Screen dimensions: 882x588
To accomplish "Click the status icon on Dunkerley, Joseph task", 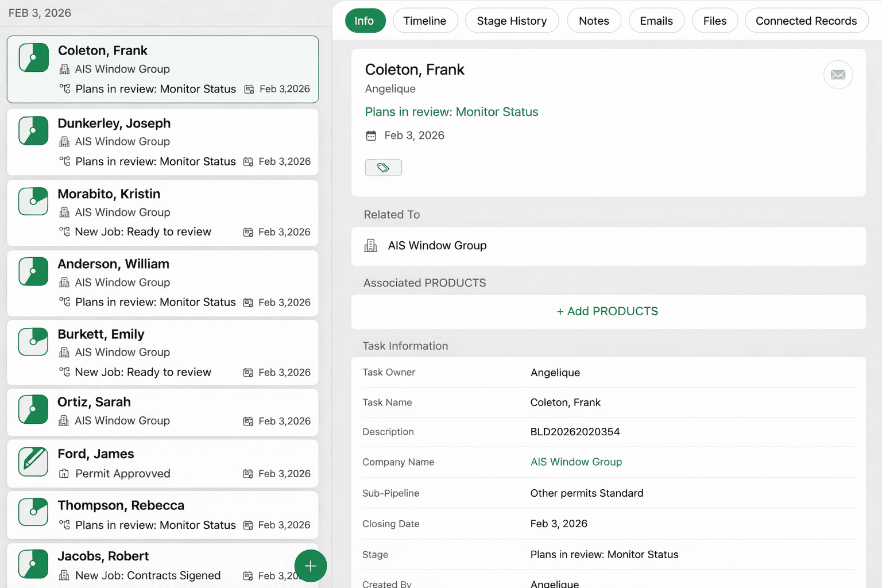I will [x=33, y=131].
